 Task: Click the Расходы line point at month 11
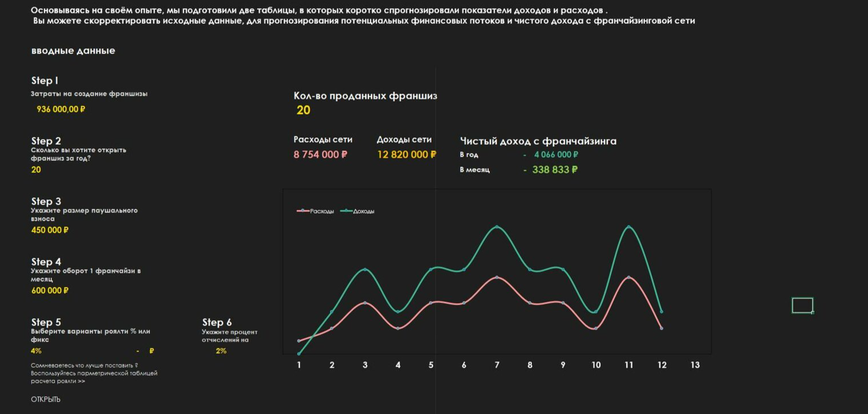coord(628,278)
